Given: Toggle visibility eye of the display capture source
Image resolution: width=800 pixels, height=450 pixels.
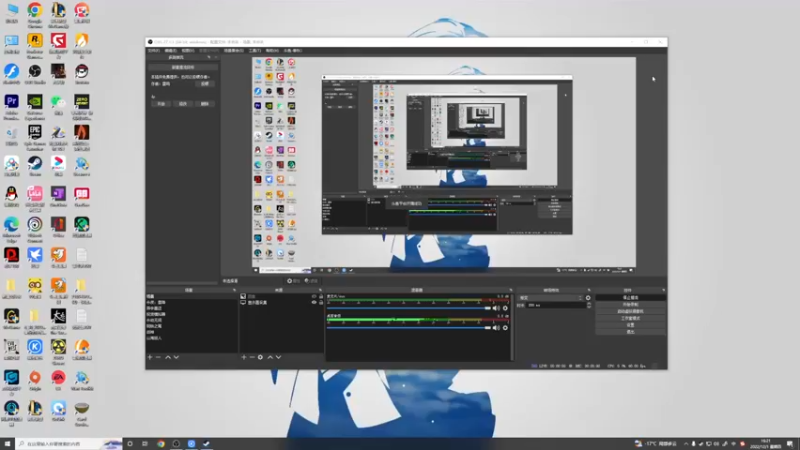Looking at the screenshot, I should [314, 303].
